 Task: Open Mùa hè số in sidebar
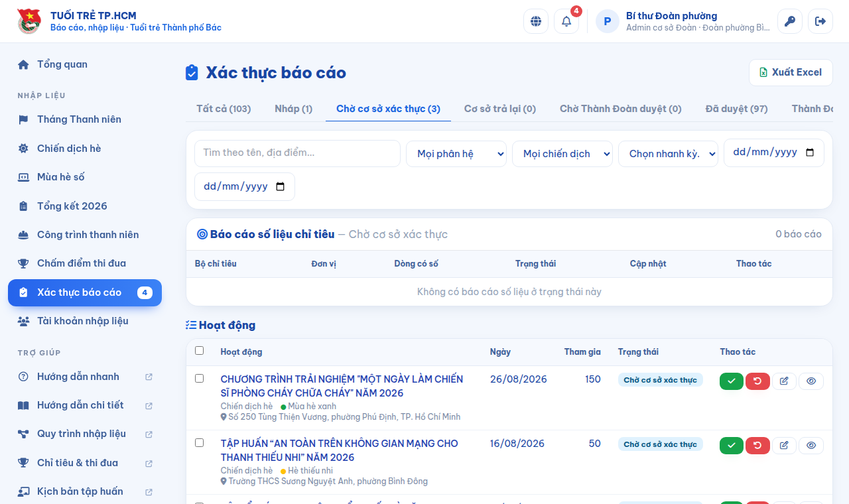[x=85, y=177]
